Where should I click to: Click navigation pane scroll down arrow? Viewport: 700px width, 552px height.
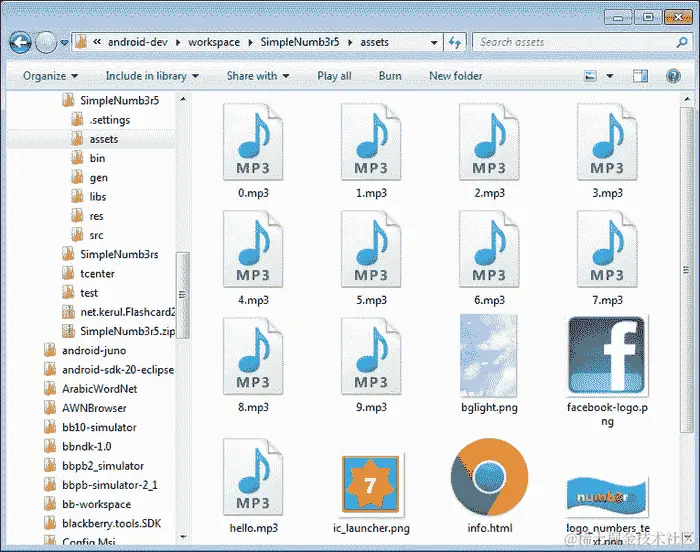point(183,536)
